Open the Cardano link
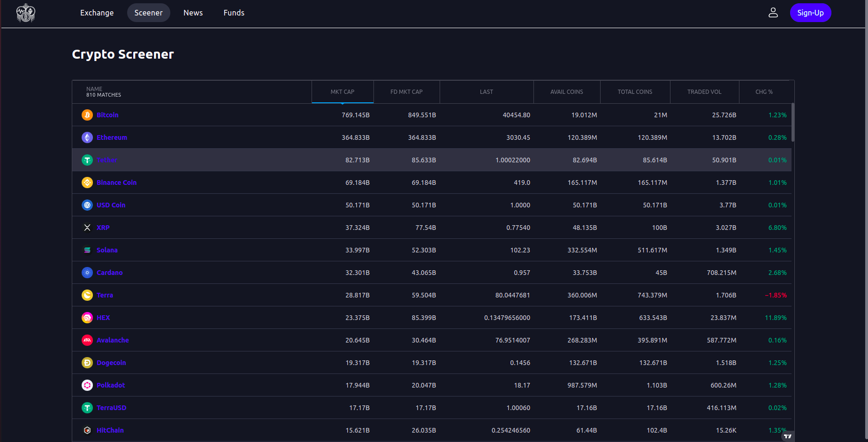The height and width of the screenshot is (442, 868). pos(109,273)
